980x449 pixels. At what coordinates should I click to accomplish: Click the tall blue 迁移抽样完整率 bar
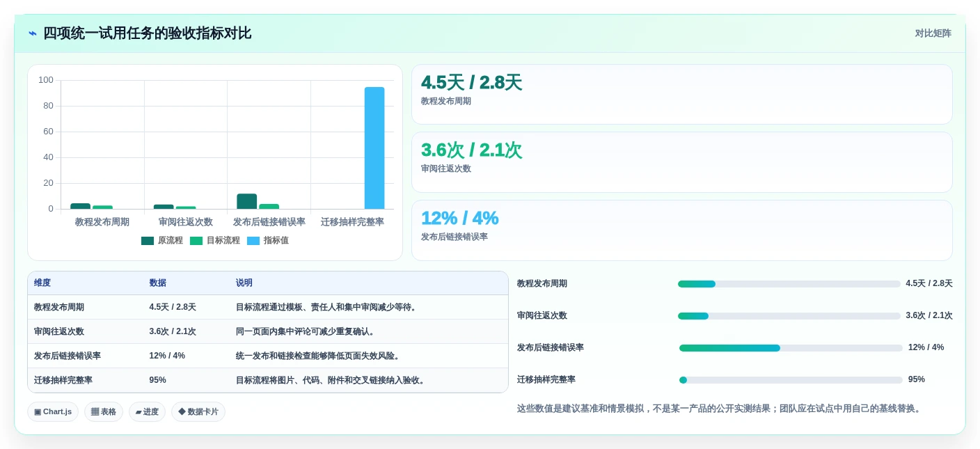[374, 148]
